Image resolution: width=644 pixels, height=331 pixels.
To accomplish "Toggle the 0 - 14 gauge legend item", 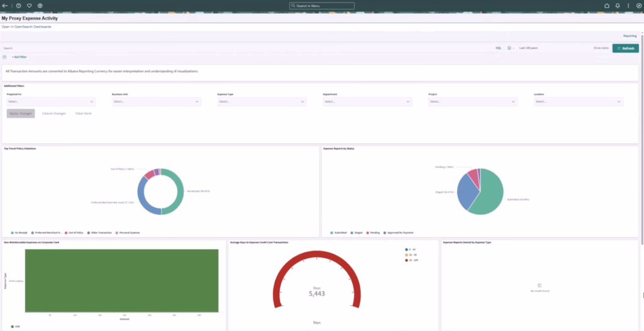I will (411, 249).
